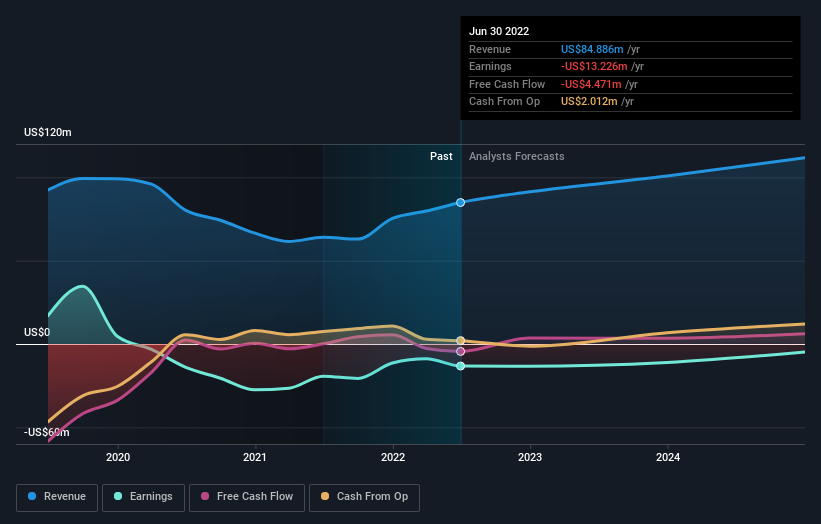Click the Jun 30 2022 tooltip date
Screen dimensions: 821x524
coord(499,31)
